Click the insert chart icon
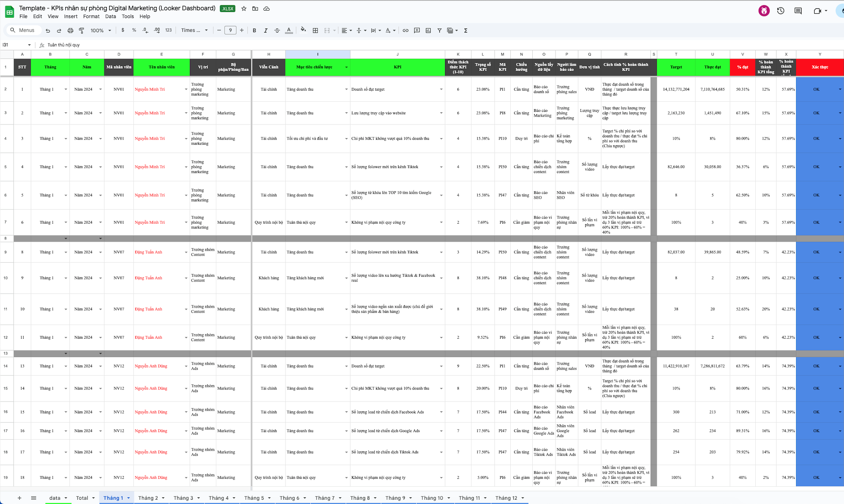The image size is (844, 504). tap(428, 30)
